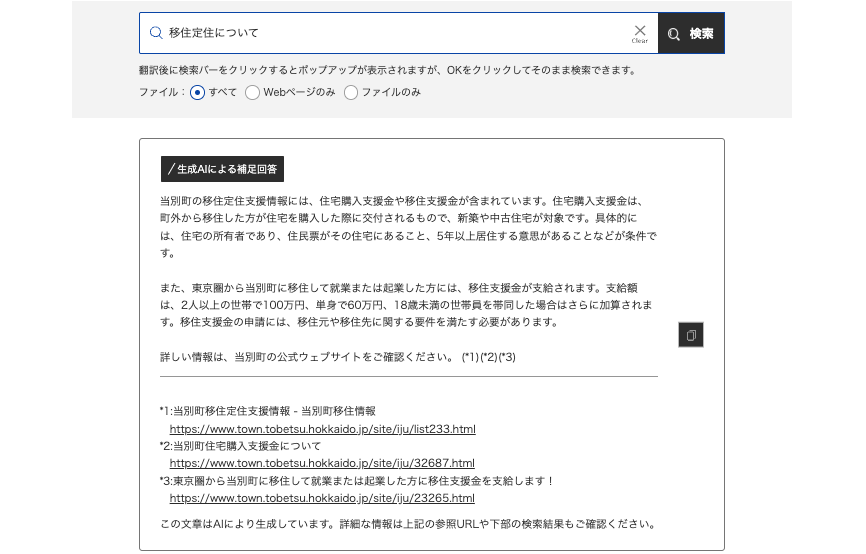Click the translation popup notice under the search bar
866x554 pixels.
coord(388,71)
